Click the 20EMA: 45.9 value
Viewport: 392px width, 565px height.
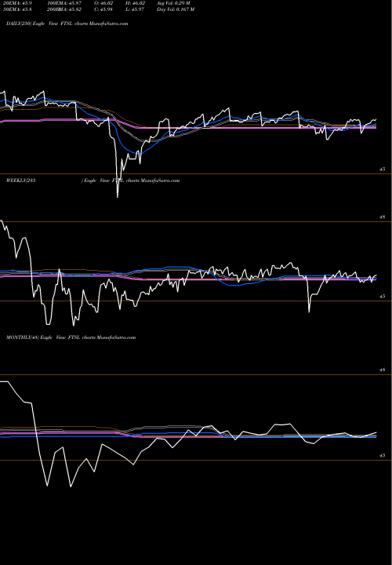[x=18, y=3]
